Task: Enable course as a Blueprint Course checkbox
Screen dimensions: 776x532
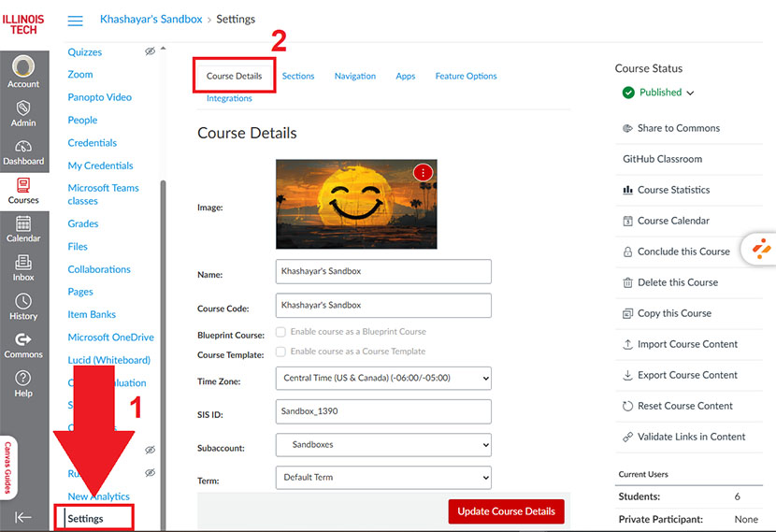Action: point(280,332)
